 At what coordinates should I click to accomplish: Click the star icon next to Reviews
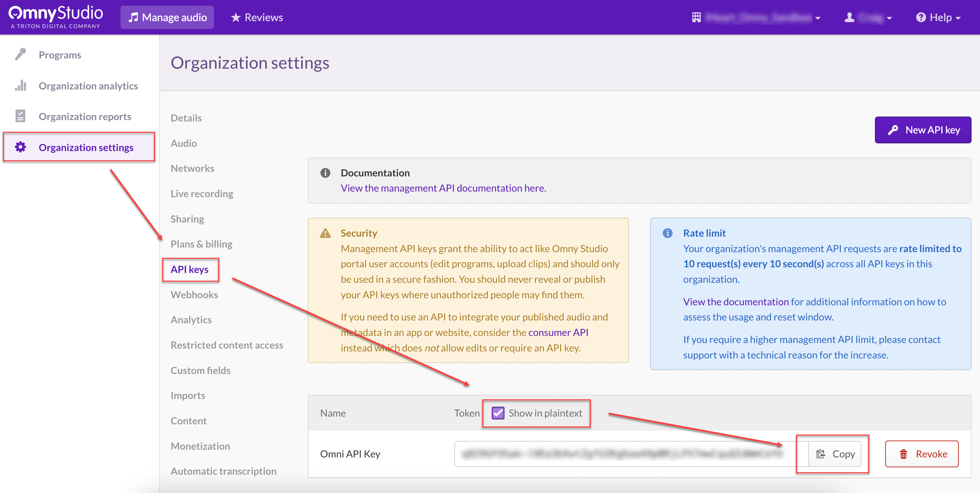[x=235, y=18]
